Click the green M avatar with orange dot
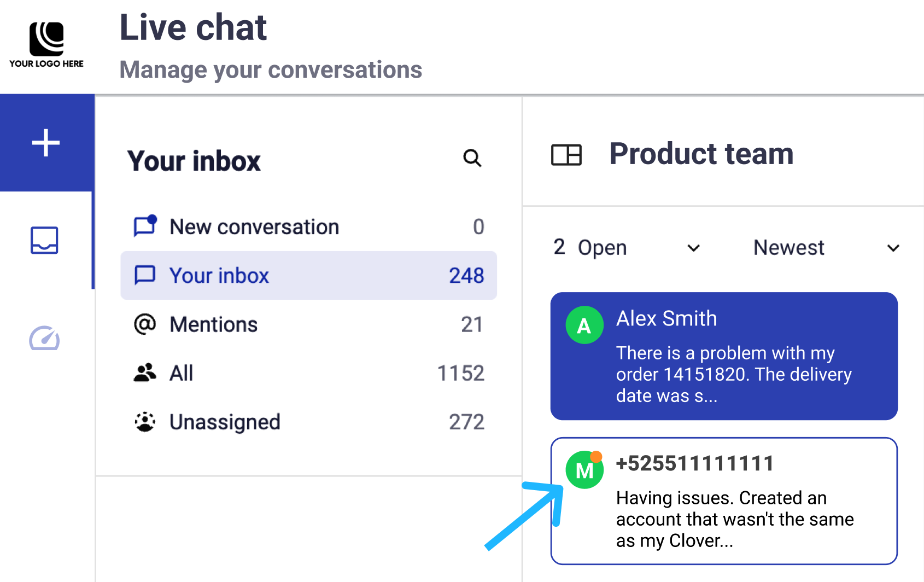The width and height of the screenshot is (924, 582). (584, 469)
